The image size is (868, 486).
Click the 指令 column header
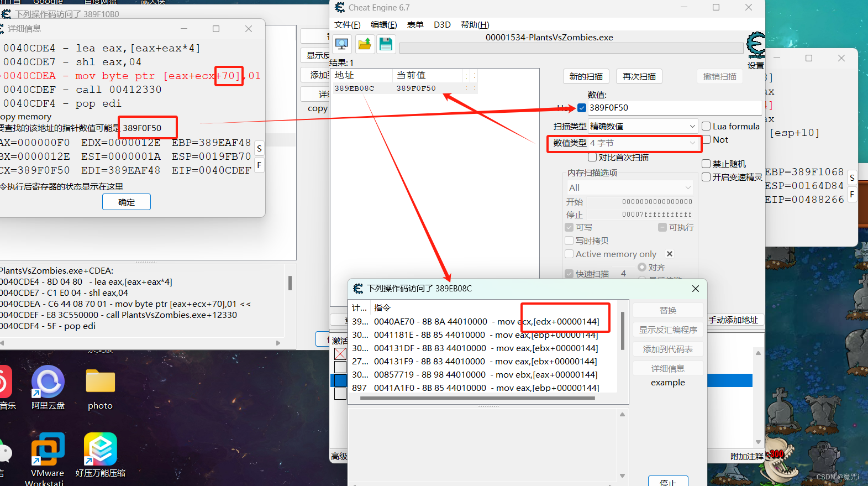click(382, 308)
